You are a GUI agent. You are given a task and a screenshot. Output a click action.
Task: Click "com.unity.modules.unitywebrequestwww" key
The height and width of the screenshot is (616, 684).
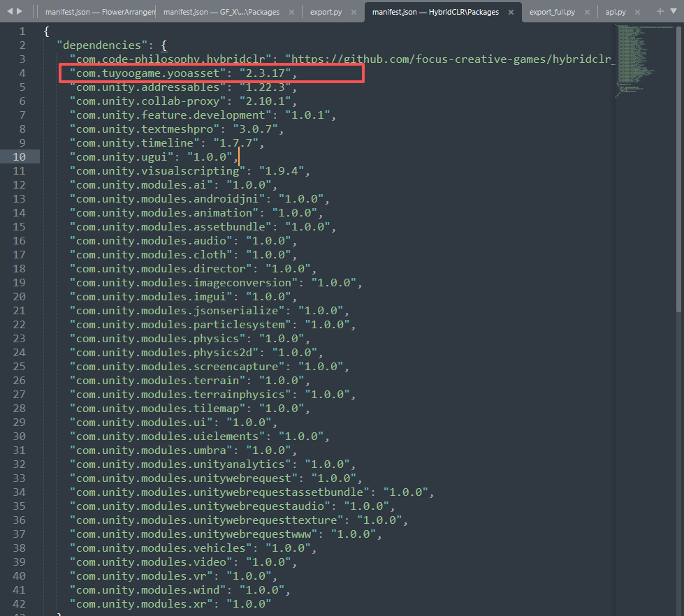[x=194, y=534]
